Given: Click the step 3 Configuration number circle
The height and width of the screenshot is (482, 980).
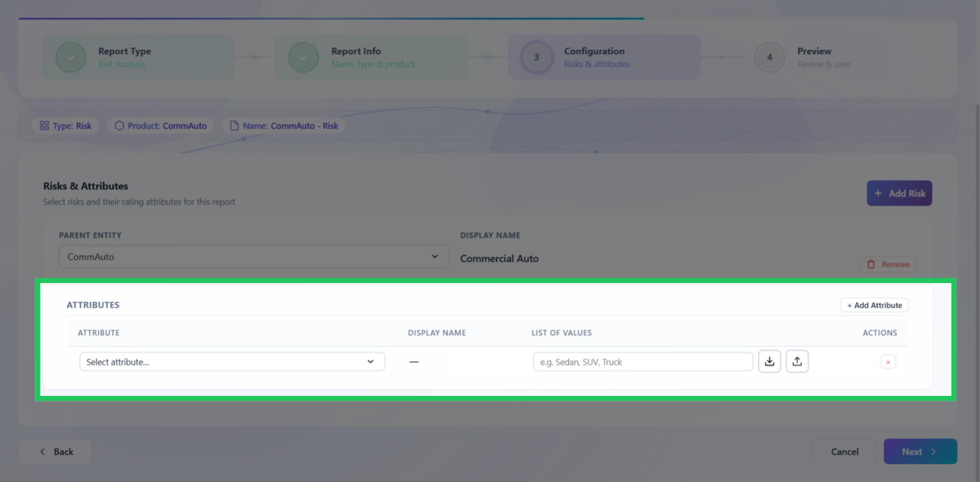Looking at the screenshot, I should pyautogui.click(x=536, y=57).
